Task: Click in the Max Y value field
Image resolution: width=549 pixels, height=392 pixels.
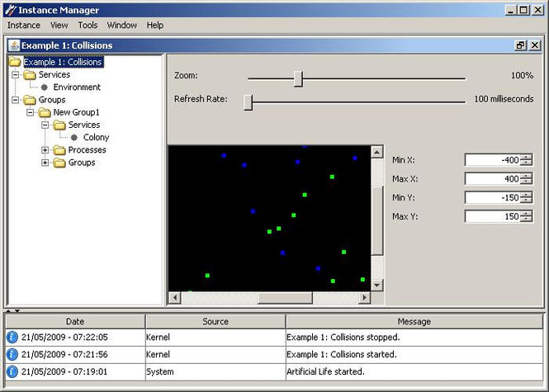Action: click(x=492, y=217)
